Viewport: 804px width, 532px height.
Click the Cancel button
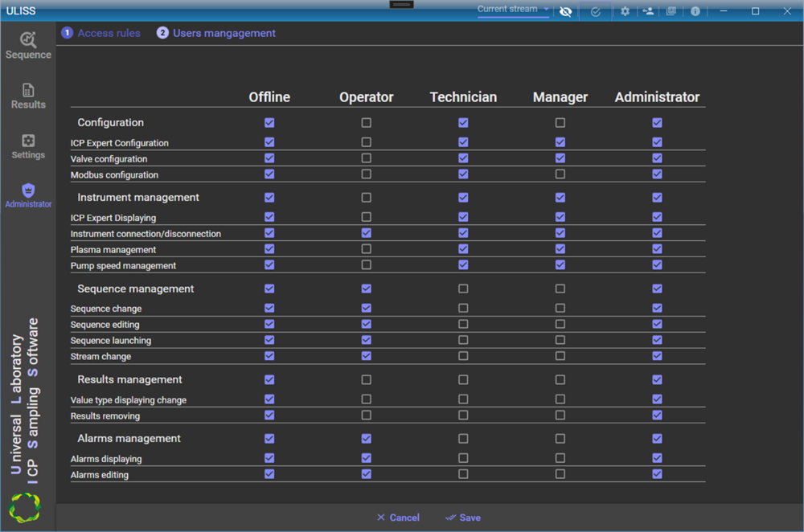pyautogui.click(x=398, y=518)
